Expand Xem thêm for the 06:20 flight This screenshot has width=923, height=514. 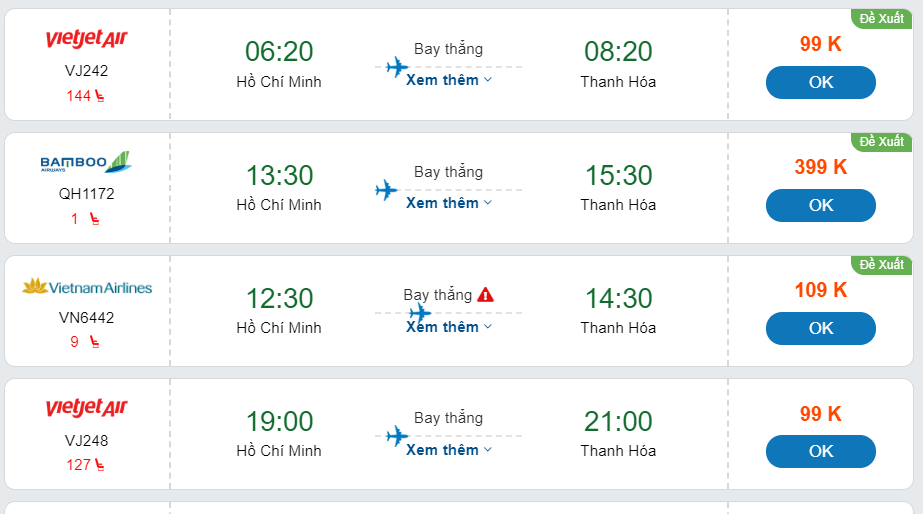449,80
